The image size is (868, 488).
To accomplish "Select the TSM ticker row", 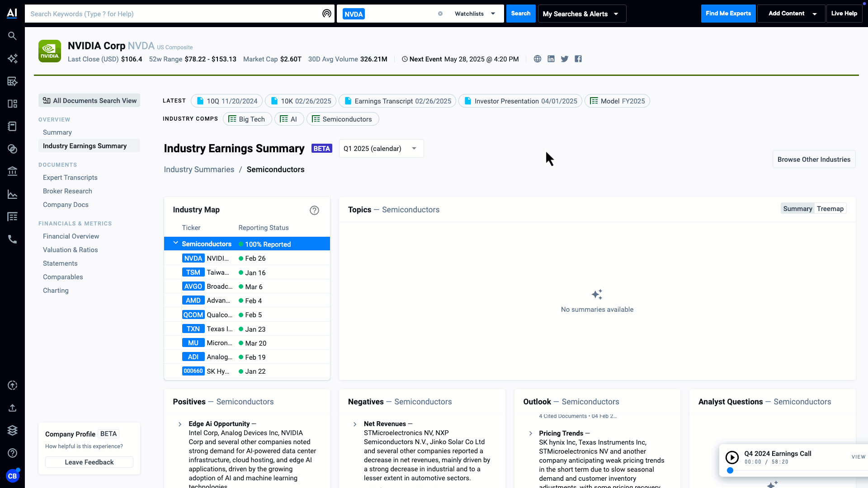I will (247, 272).
